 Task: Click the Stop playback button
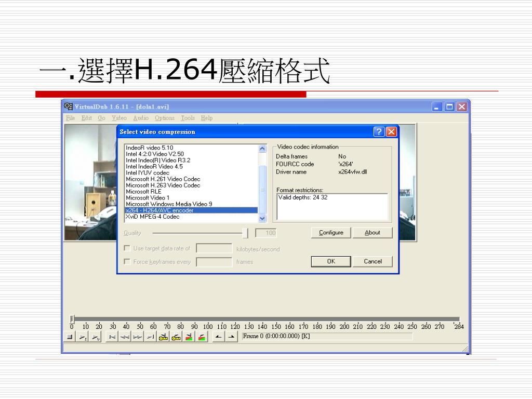(x=70, y=337)
